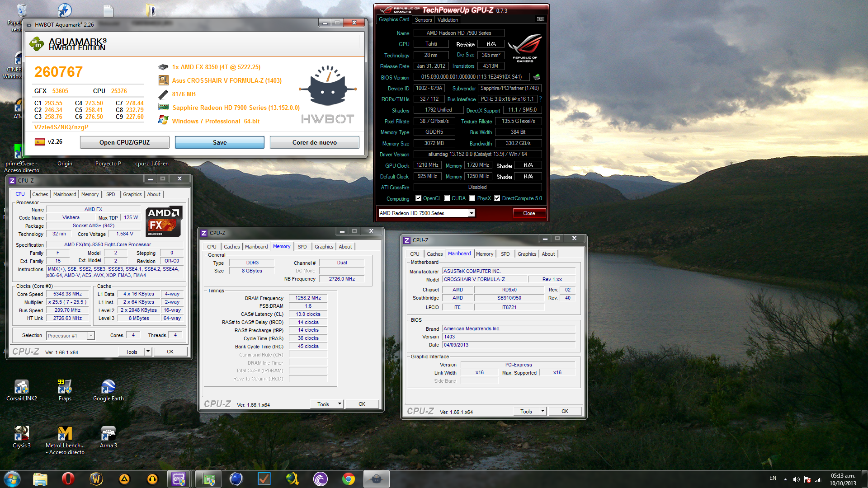Open Windows Explorer from the taskbar
868x488 pixels.
tap(40, 479)
